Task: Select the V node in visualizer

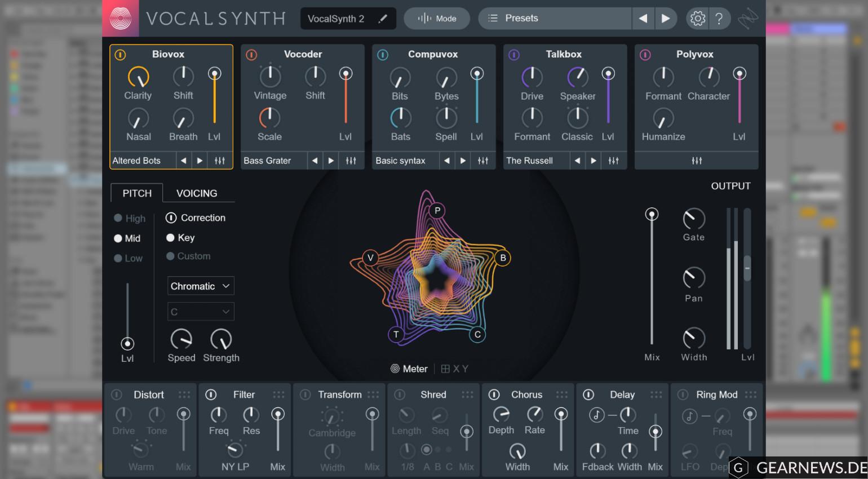Action: (370, 258)
